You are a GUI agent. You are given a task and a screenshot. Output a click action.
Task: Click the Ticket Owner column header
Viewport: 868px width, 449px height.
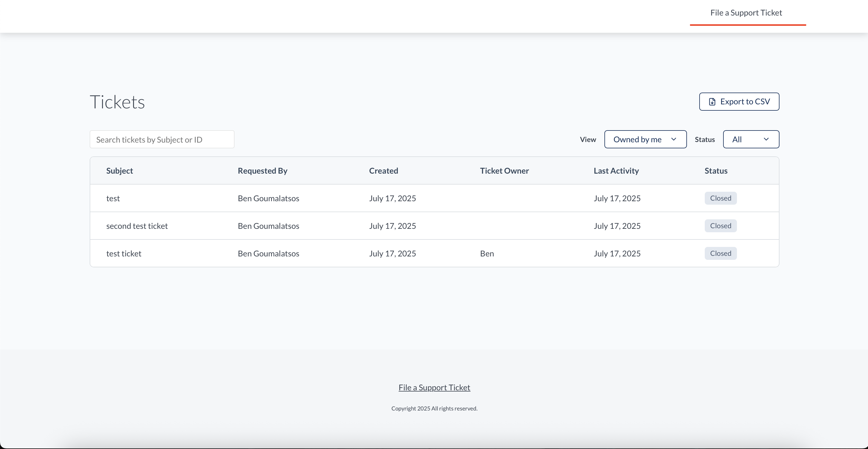pyautogui.click(x=504, y=170)
